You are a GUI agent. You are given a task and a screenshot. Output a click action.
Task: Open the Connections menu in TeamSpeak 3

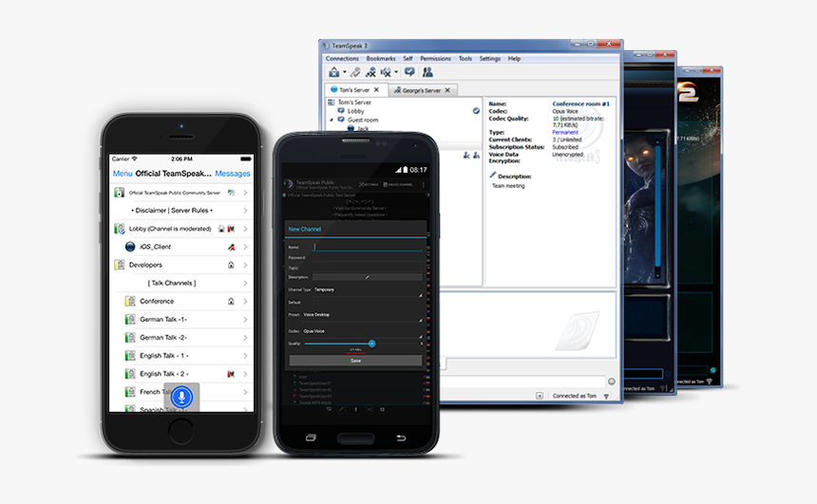342,59
